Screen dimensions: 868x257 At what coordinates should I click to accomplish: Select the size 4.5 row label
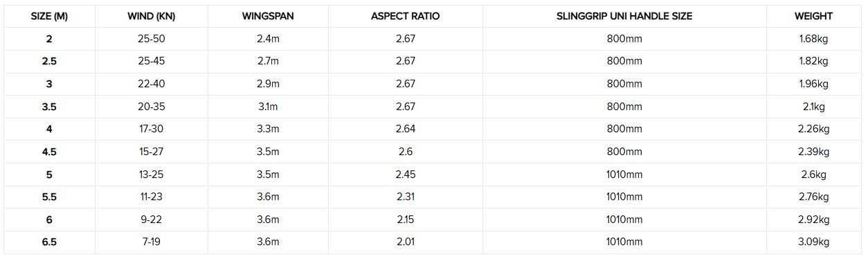click(49, 152)
